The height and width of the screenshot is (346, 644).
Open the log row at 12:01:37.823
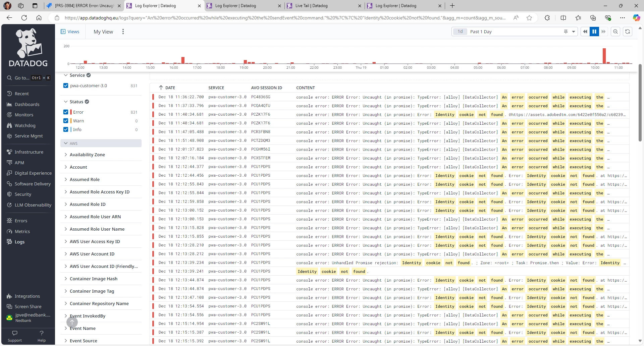click(x=389, y=149)
